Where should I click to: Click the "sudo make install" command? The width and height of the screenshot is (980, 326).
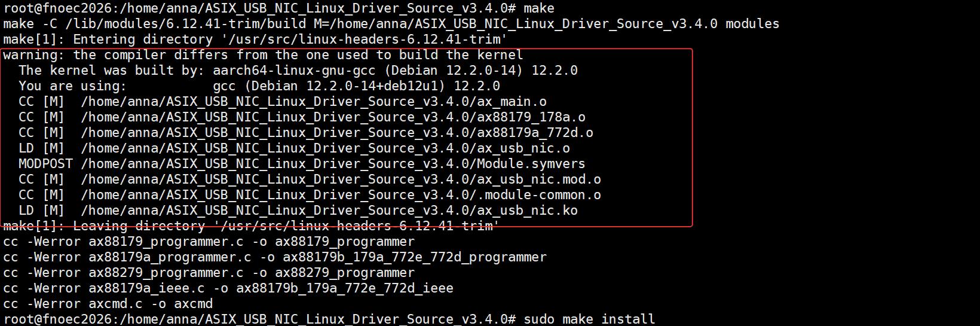tap(589, 319)
